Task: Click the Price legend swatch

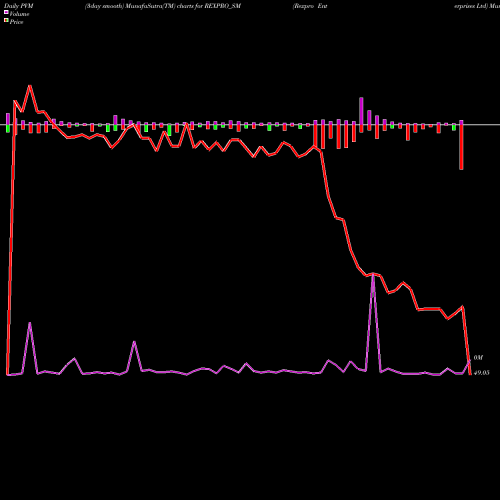Action: pyautogui.click(x=6, y=21)
